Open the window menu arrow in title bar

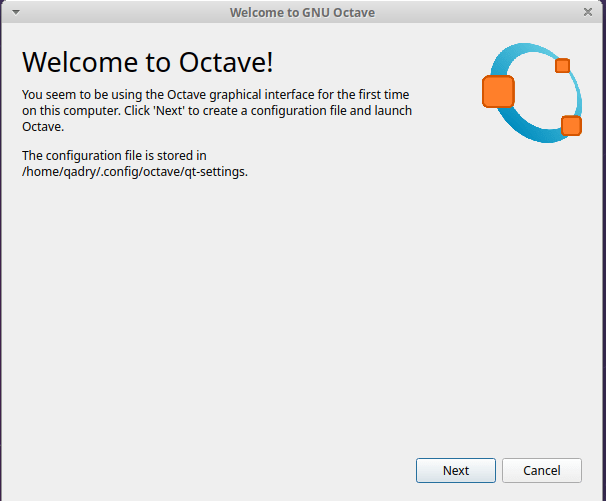[x=16, y=12]
